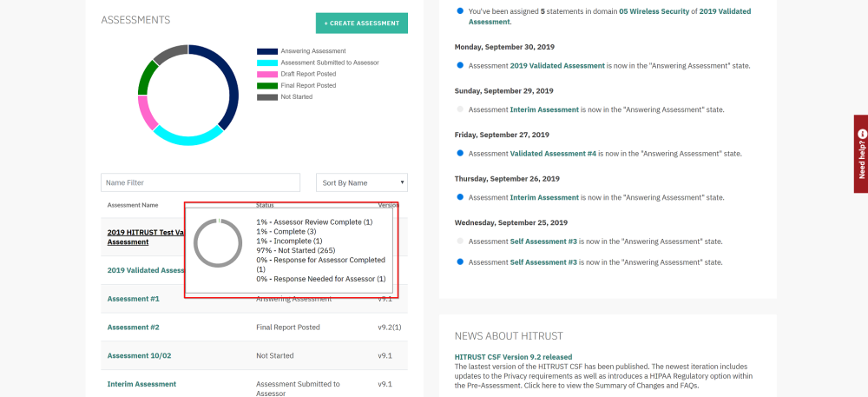Click the Create Assessment button
This screenshot has height=397, width=868.
(x=361, y=23)
